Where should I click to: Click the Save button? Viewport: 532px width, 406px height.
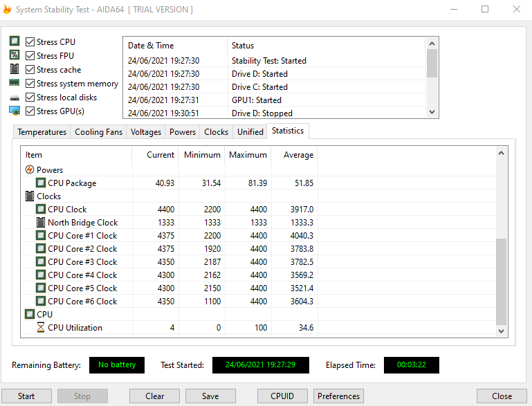coord(210,396)
